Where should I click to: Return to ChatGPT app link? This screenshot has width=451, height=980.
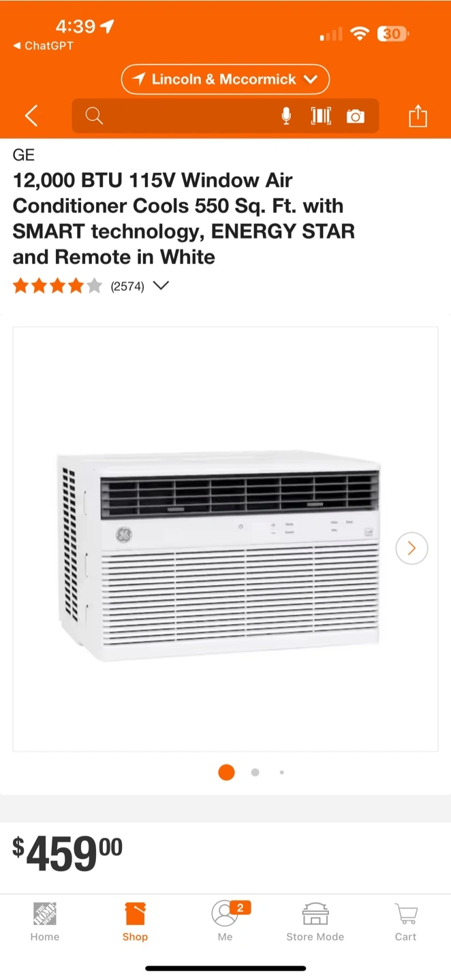[x=43, y=46]
